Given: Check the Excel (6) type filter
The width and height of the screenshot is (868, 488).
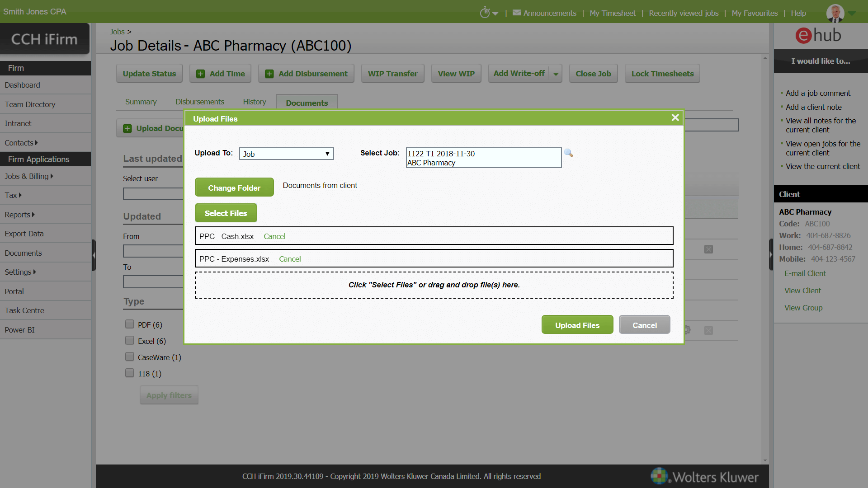Looking at the screenshot, I should [130, 341].
